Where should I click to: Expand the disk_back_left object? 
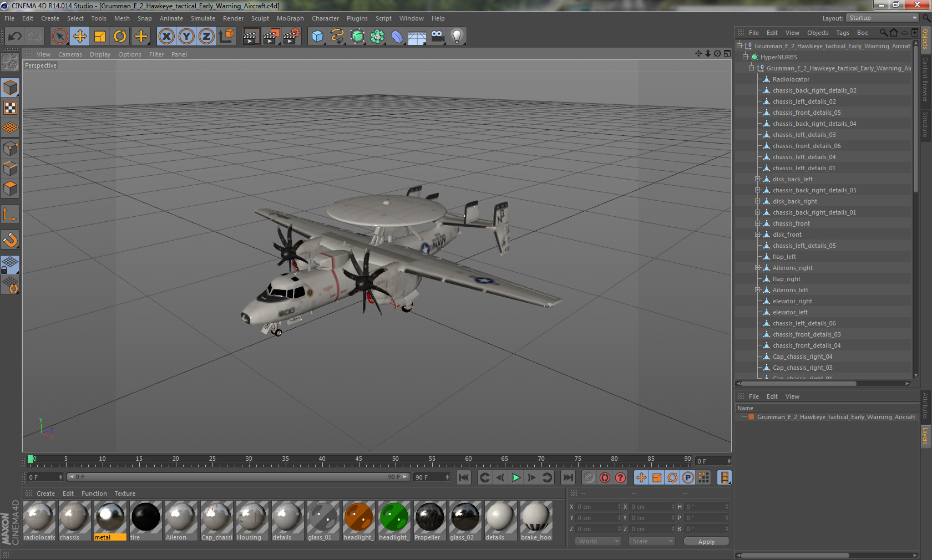[758, 179]
